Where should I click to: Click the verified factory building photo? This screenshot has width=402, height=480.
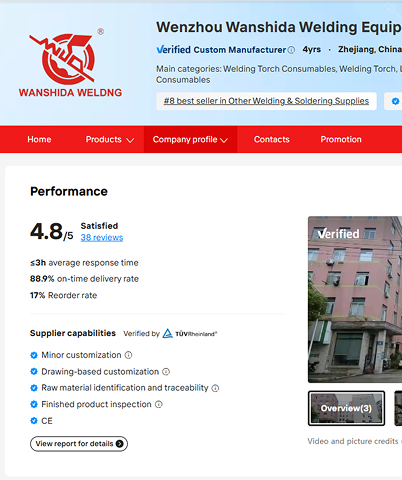pos(355,299)
